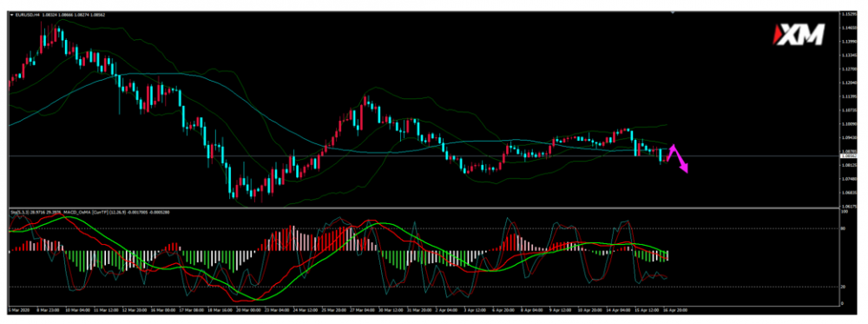Click the OHLC values beside the EURUSD,H4 title
This screenshot has width=868, height=324.
point(73,15)
